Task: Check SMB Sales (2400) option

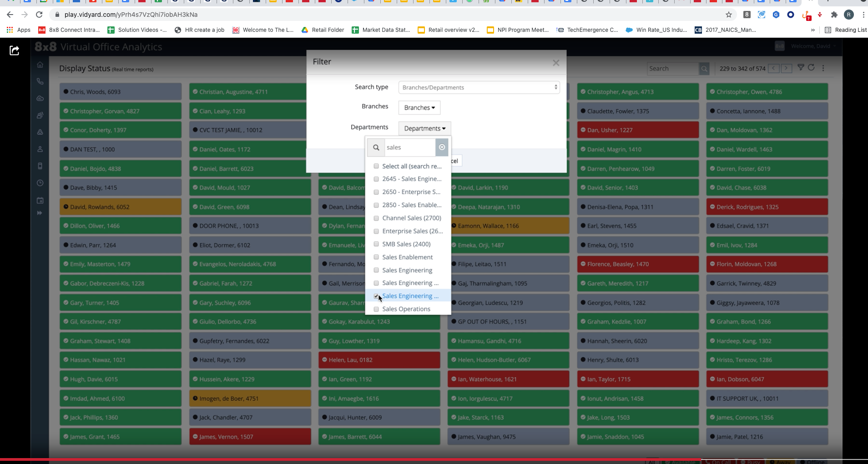Action: tap(376, 244)
